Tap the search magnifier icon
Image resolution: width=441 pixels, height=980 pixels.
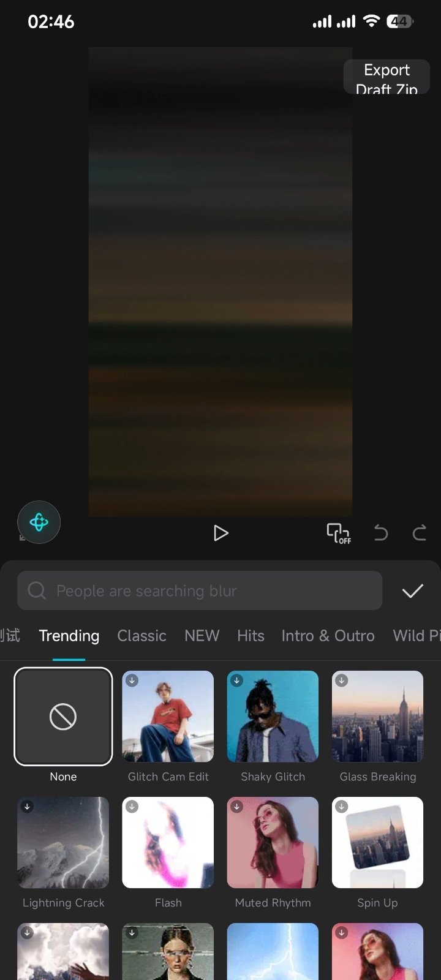[37, 590]
